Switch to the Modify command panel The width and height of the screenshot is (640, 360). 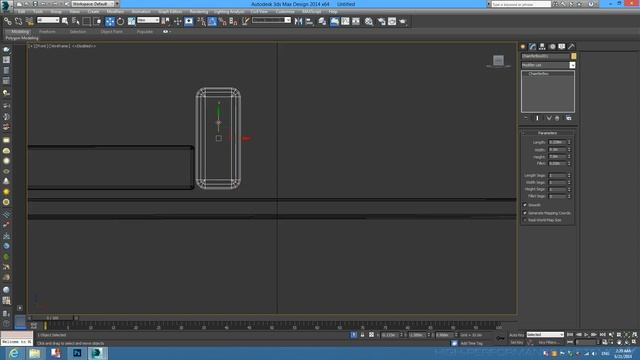point(532,47)
